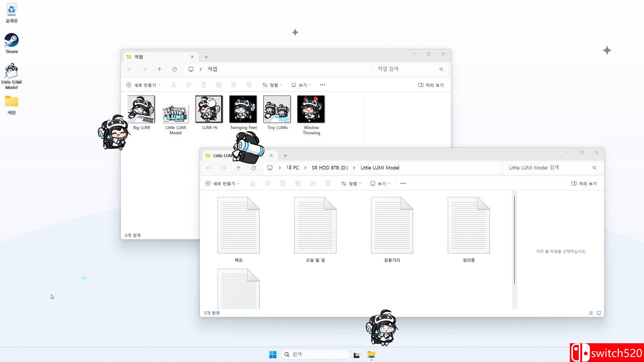The height and width of the screenshot is (362, 644).
Task: Click the Little LUMI Model 검색 field
Action: pos(552,168)
